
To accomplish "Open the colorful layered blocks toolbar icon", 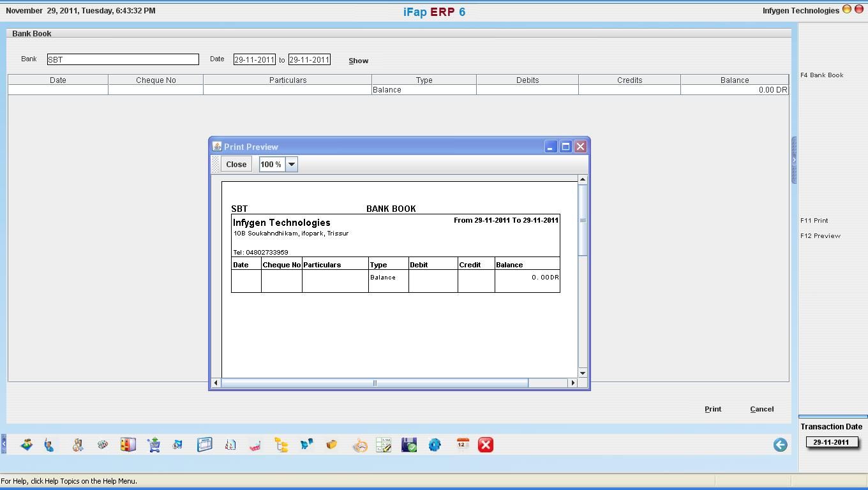I will 26,445.
